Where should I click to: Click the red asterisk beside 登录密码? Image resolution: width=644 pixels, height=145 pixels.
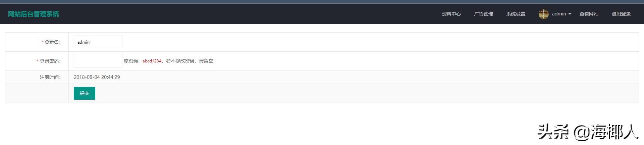(38, 61)
